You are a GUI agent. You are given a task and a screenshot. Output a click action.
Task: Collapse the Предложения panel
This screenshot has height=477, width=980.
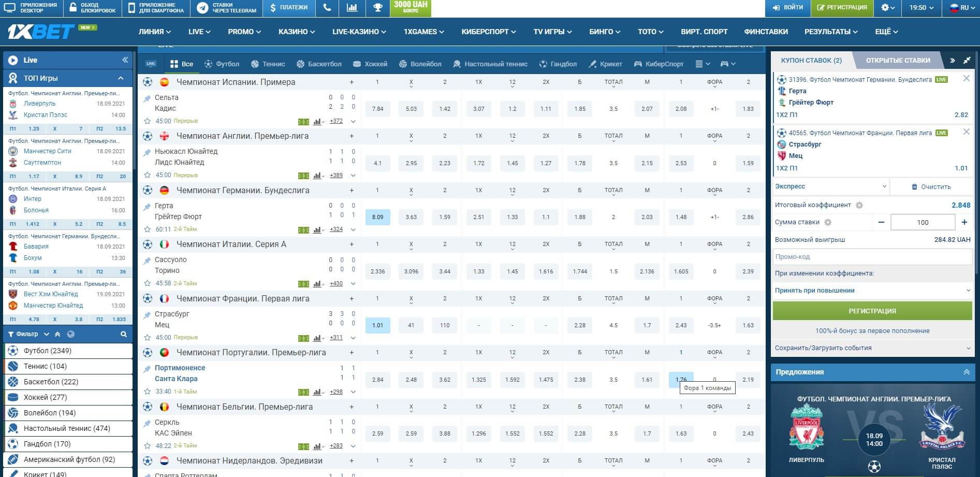point(966,372)
